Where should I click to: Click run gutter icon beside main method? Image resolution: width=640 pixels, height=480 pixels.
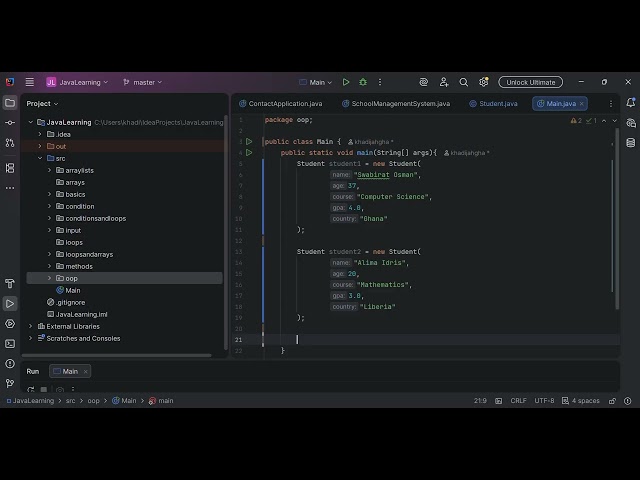coord(249,153)
